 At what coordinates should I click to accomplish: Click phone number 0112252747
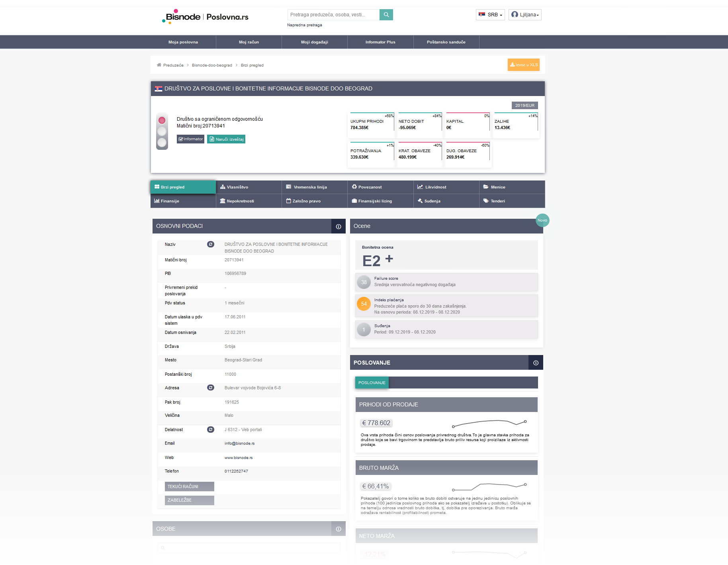click(x=236, y=471)
